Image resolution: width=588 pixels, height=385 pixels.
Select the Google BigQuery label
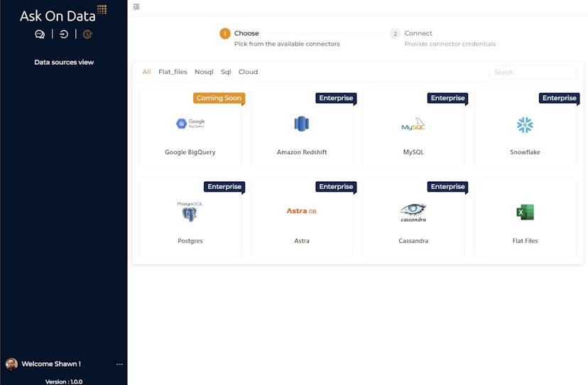(190, 152)
